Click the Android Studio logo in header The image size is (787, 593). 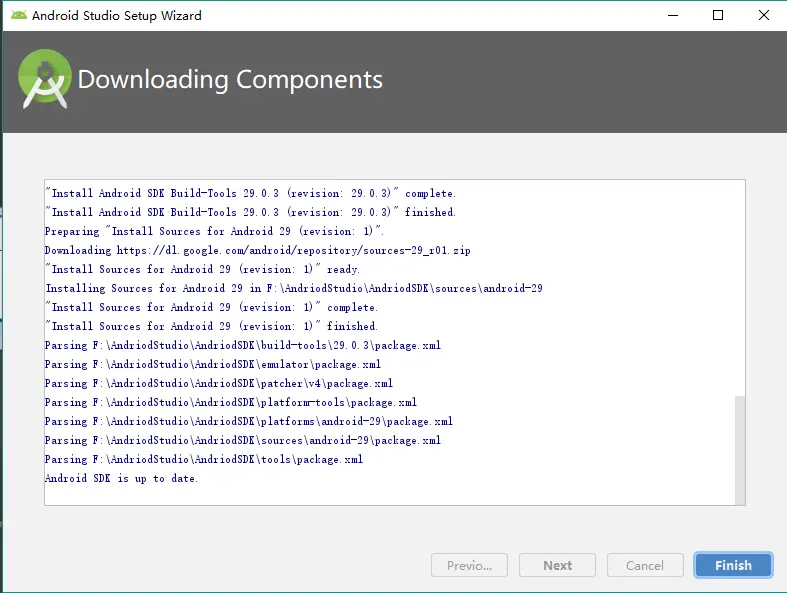point(45,79)
